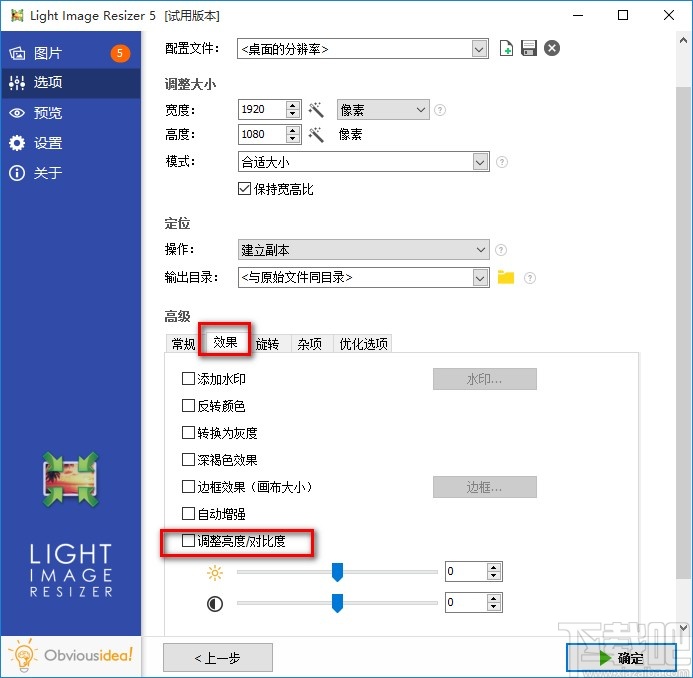
Task: Click the help question mark beside 模式
Action: point(502,162)
